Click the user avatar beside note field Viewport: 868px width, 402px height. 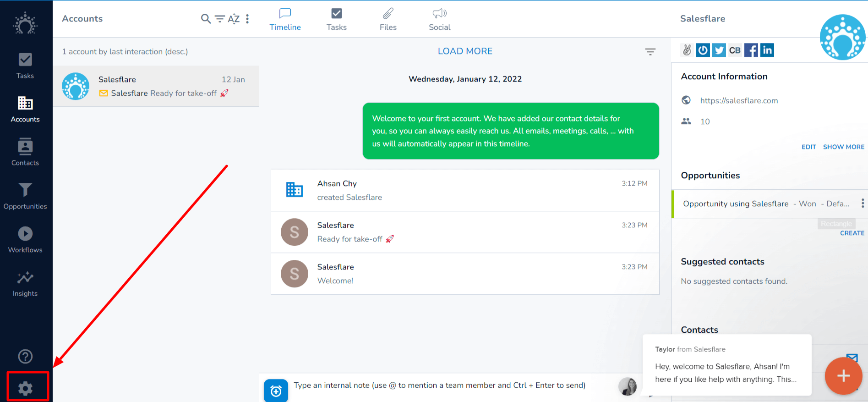pyautogui.click(x=628, y=386)
